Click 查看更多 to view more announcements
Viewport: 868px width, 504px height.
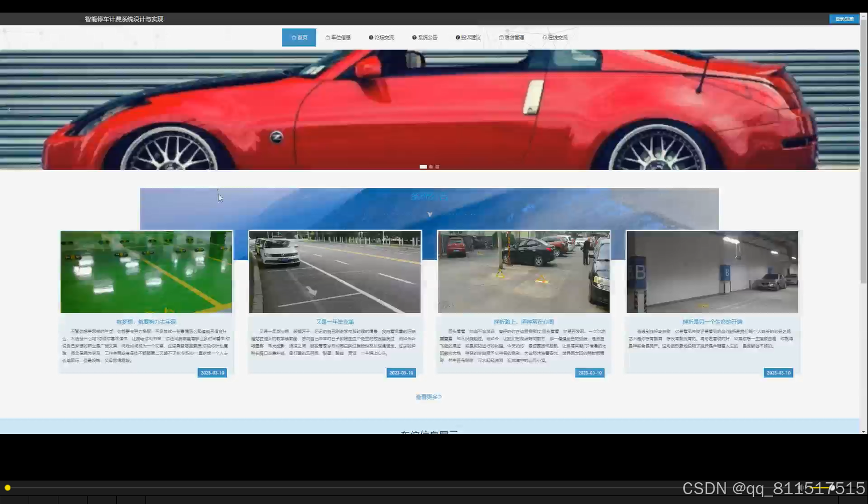coord(428,397)
